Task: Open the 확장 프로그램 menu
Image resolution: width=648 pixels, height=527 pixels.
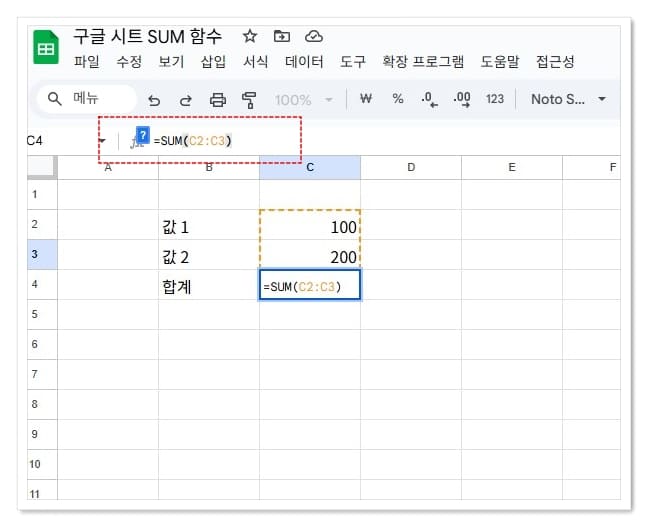Action: tap(423, 62)
